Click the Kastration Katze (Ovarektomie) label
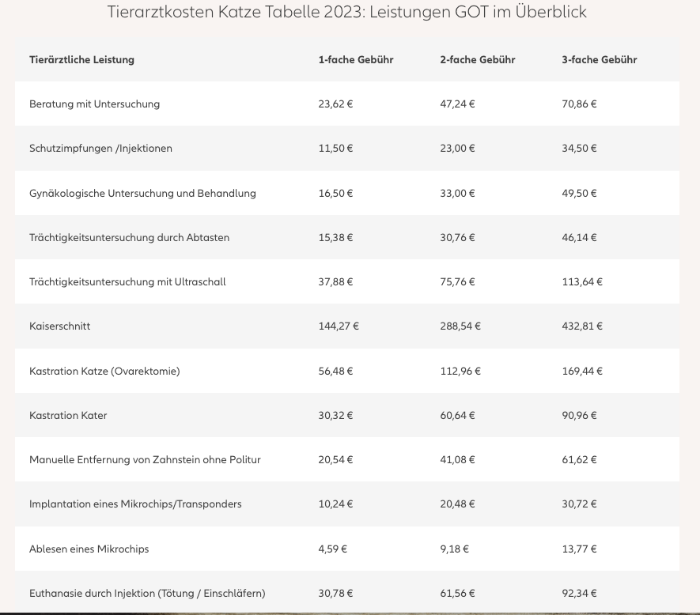 coord(104,372)
